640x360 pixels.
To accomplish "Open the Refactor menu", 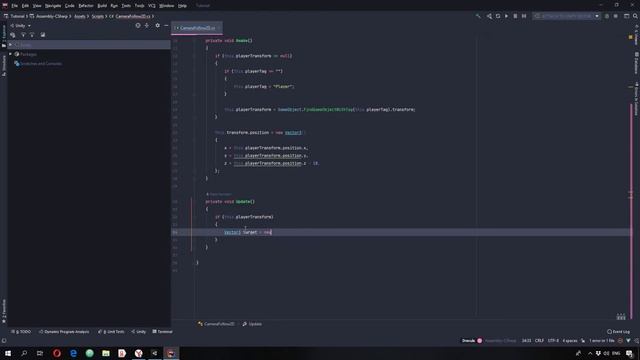I will pyautogui.click(x=86, y=6).
